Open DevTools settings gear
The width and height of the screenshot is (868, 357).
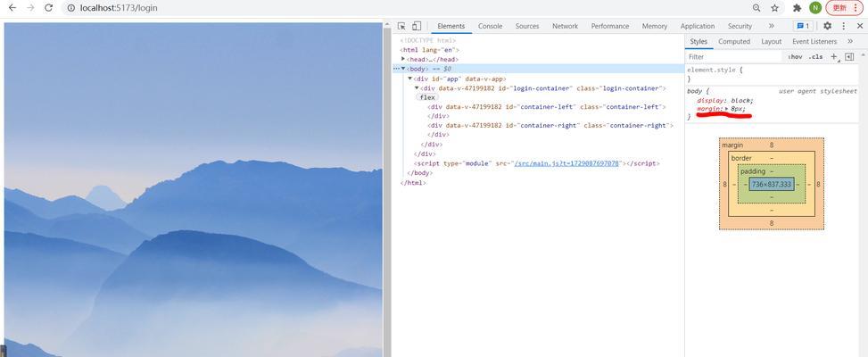coord(827,26)
